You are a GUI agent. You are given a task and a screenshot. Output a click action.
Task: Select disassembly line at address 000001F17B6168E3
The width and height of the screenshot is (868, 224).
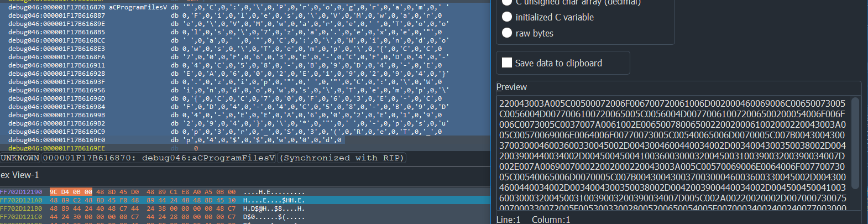(x=244, y=49)
